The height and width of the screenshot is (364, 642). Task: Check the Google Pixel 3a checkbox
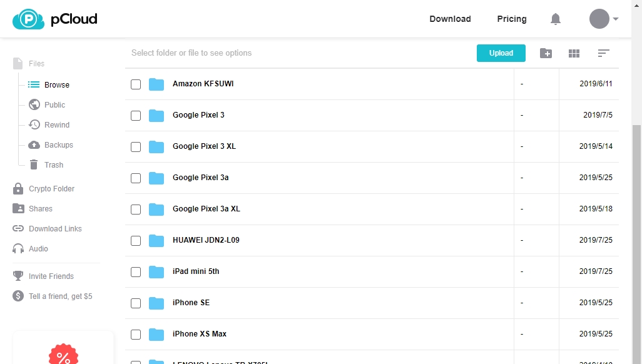pos(136,178)
